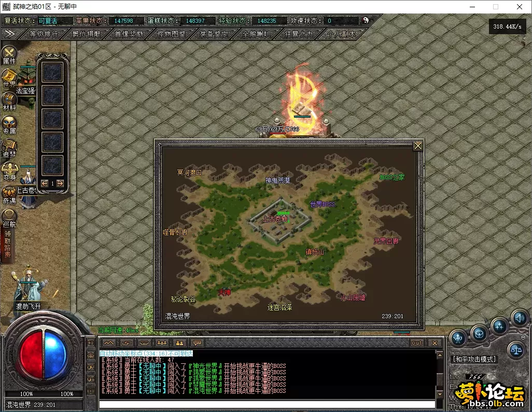The height and width of the screenshot is (412, 532).
Task: Close the 混沌世界 map window
Action: pos(417,146)
